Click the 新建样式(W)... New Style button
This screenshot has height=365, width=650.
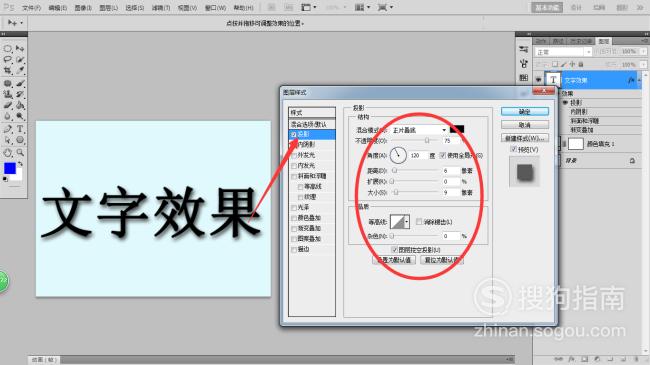pos(524,138)
